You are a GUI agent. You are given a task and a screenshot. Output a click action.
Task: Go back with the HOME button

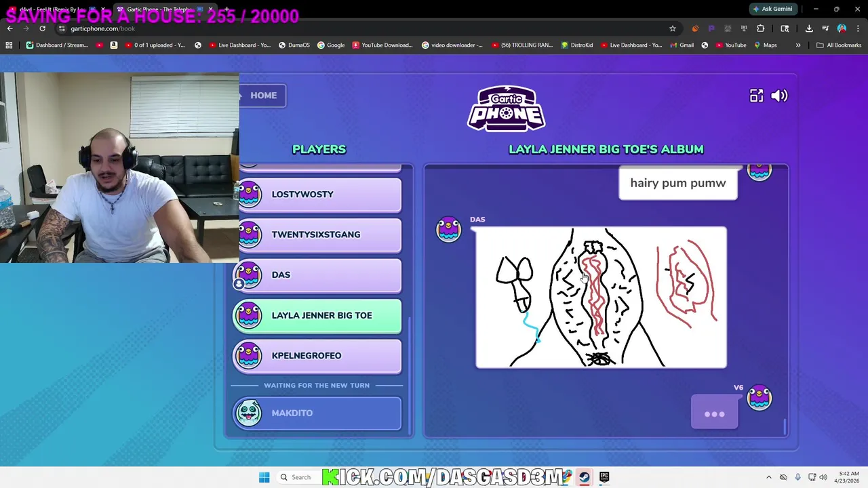coord(263,96)
